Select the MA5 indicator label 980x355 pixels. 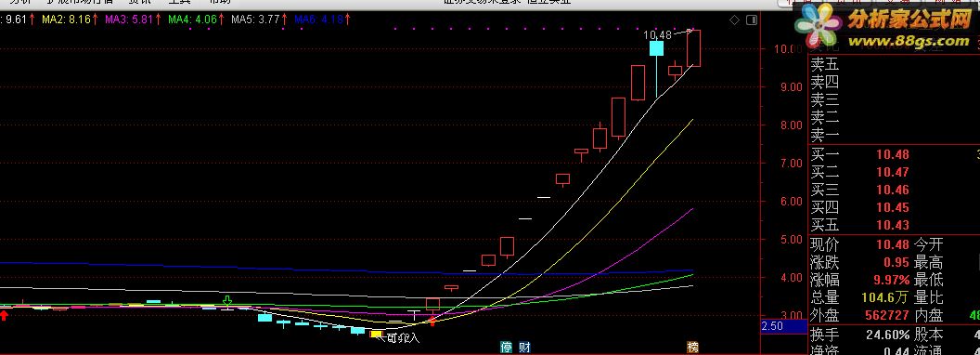coord(255,20)
